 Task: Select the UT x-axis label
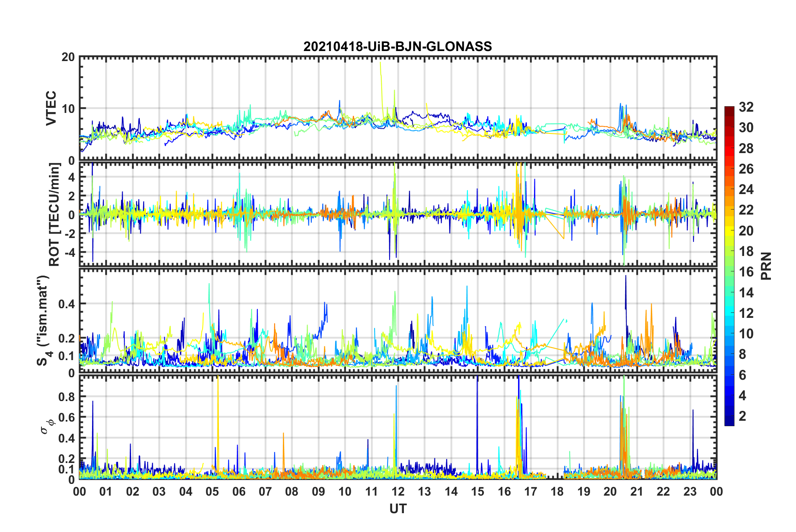point(398,509)
